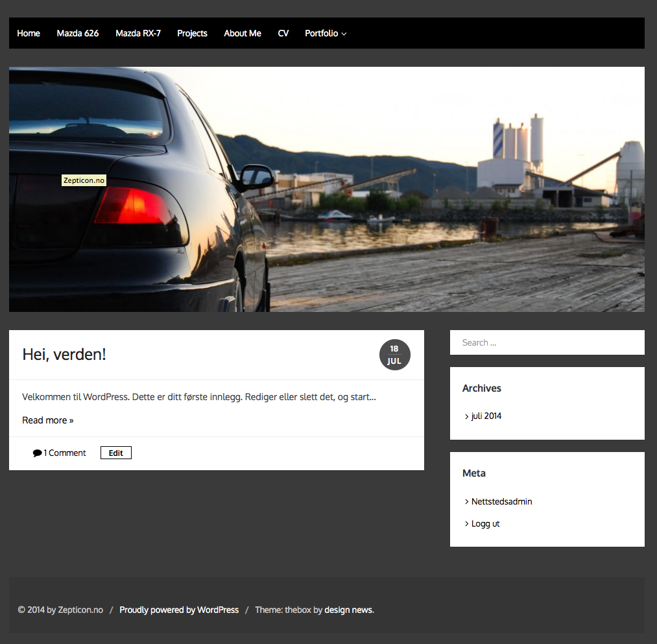Navigate to the Projects page

tap(192, 33)
